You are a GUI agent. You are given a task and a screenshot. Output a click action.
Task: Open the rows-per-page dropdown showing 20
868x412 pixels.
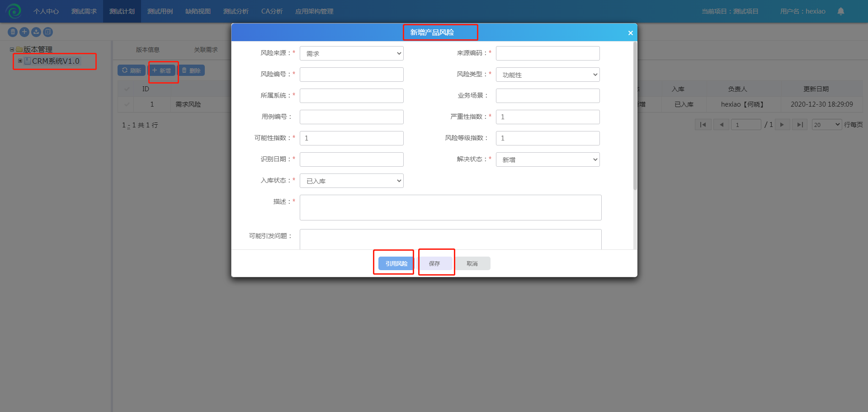click(827, 125)
